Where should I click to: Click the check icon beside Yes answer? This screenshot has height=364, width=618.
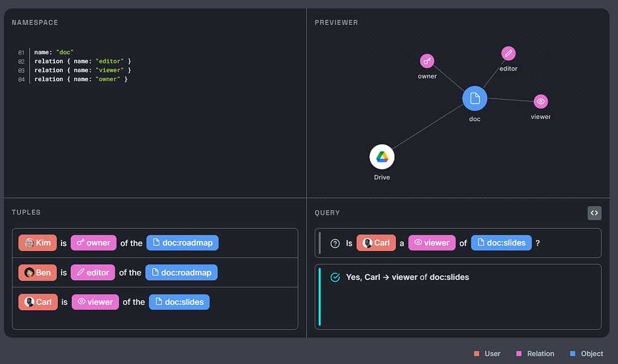335,277
